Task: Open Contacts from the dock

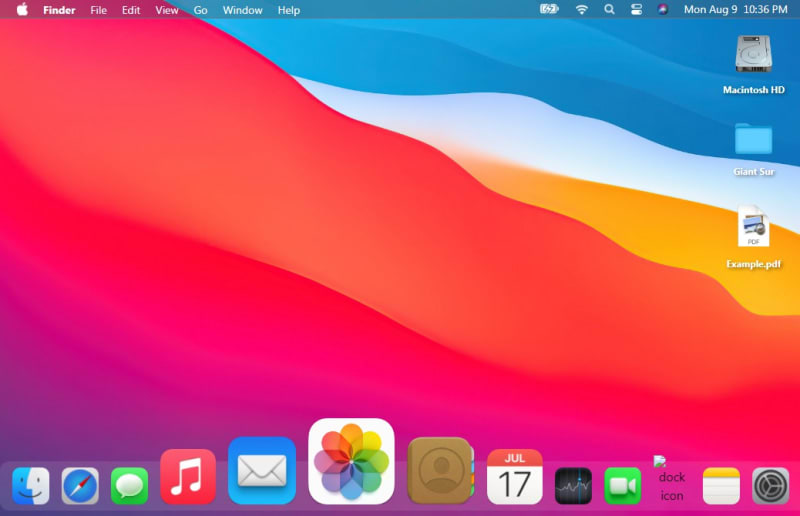Action: pos(440,470)
